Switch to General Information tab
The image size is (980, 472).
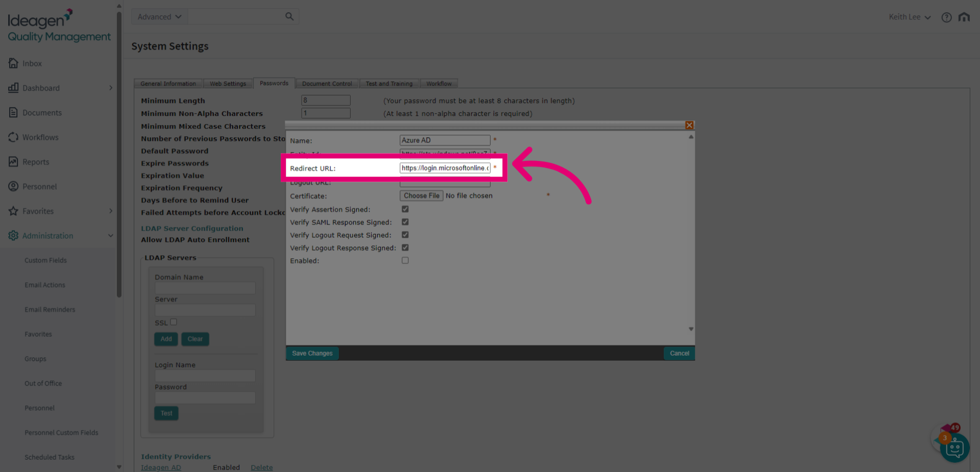click(168, 84)
